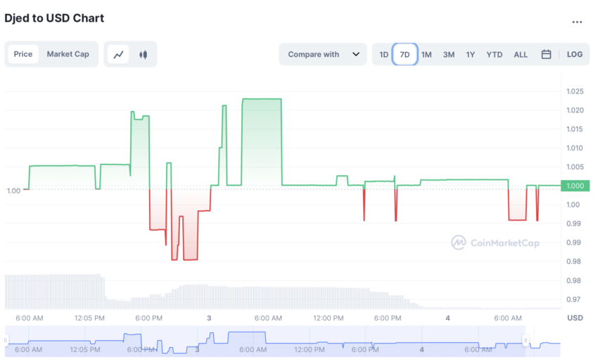
Task: Switch to Market Cap tab
Action: (68, 54)
